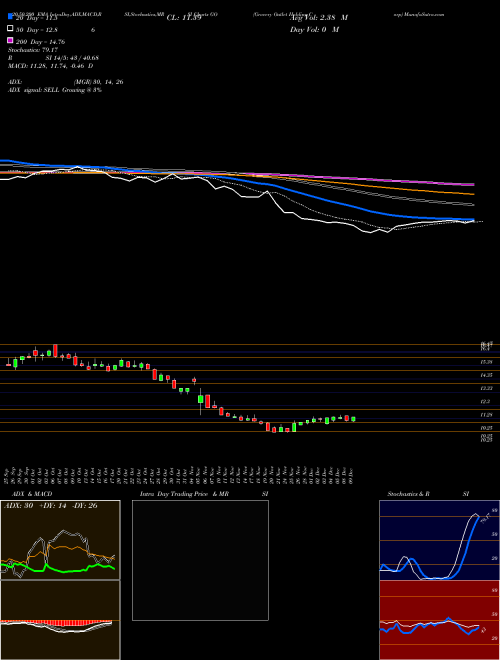Click the 15.38 price axis label
The image size is (500, 660).
point(487,362)
